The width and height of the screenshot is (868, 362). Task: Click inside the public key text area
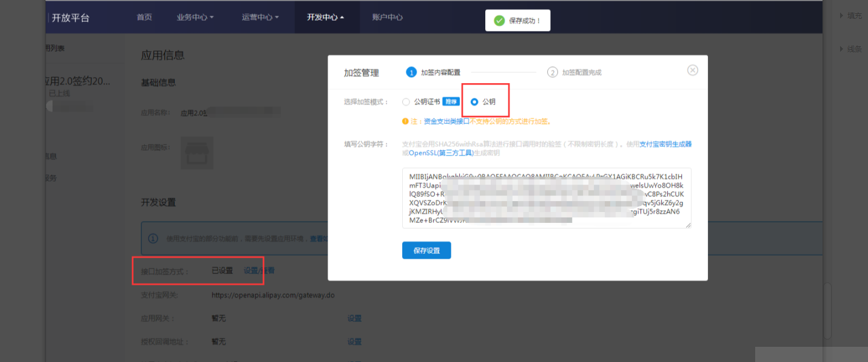[546, 198]
